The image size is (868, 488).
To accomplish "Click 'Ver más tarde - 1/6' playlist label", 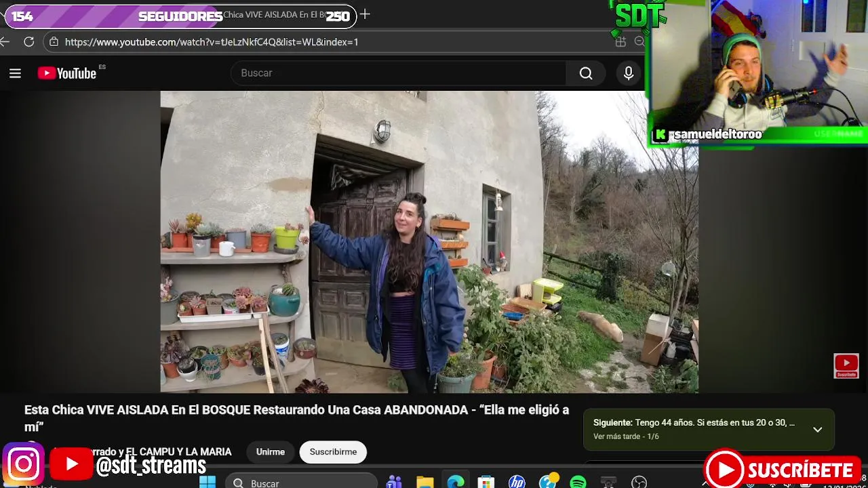I will 626,436.
